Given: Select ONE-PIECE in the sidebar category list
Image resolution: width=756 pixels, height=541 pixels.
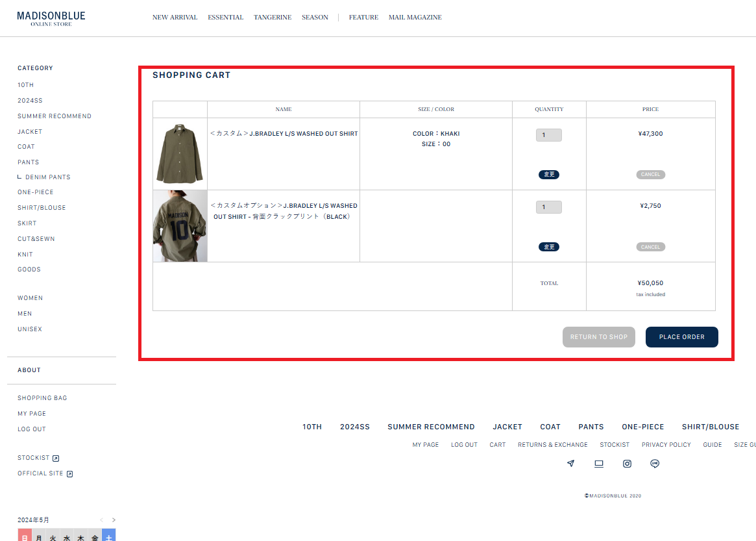Looking at the screenshot, I should 35,192.
